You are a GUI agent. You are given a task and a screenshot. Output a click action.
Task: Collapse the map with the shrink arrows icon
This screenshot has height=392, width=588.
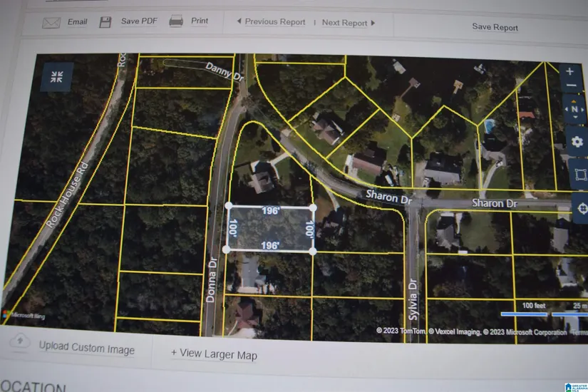(x=56, y=77)
